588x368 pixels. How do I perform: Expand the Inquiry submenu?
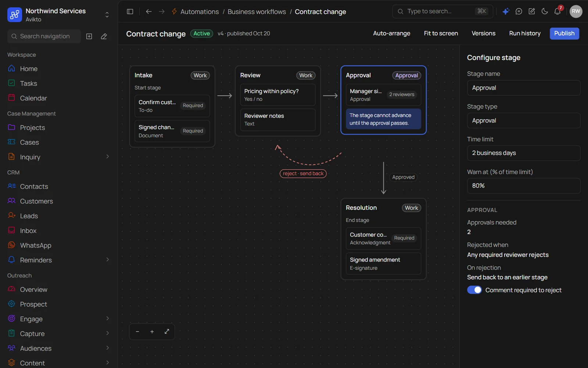click(x=107, y=157)
